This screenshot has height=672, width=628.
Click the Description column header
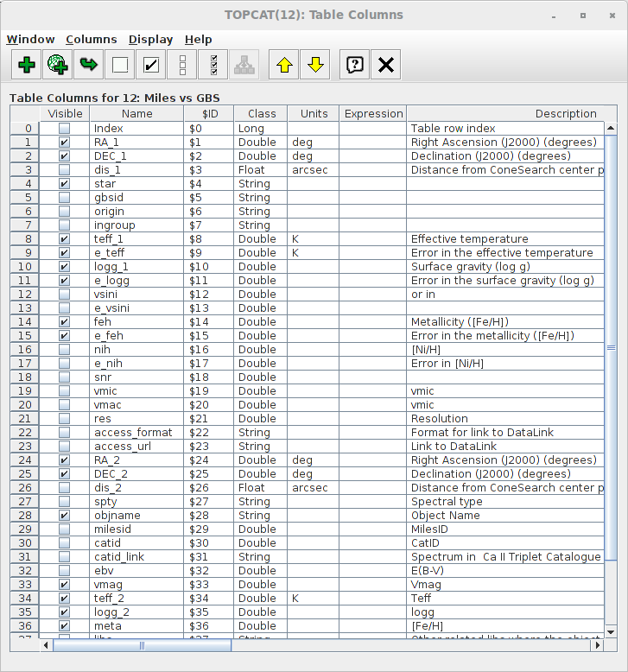tap(512, 113)
